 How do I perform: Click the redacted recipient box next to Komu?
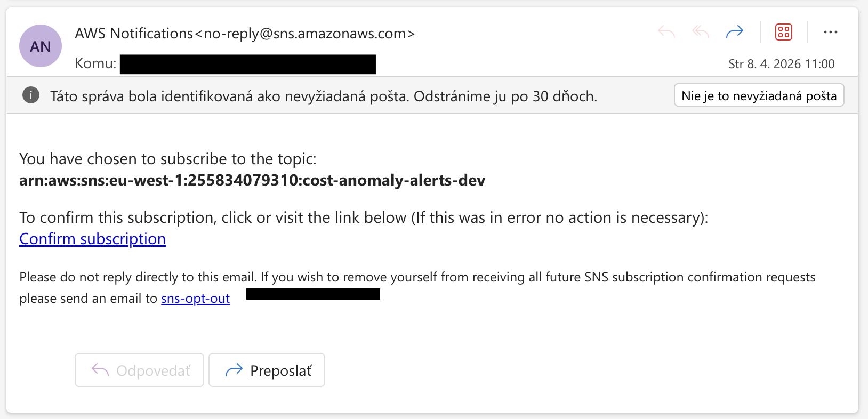pyautogui.click(x=248, y=64)
